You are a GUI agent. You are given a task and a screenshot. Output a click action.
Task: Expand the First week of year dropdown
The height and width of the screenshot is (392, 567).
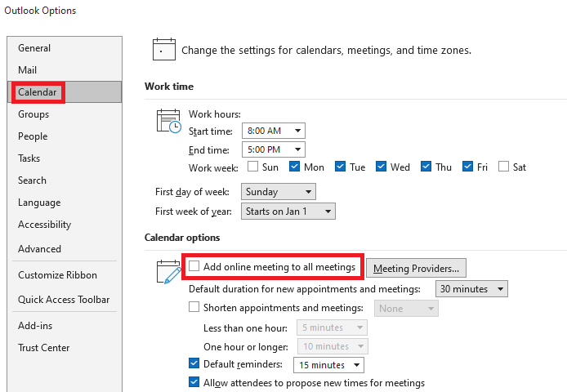click(288, 212)
